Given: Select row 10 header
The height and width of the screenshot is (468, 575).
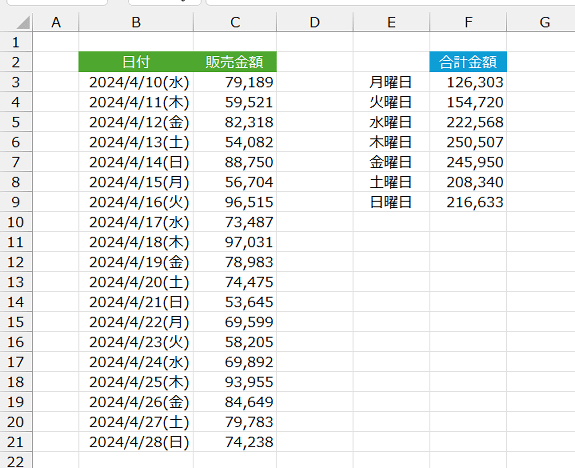Looking at the screenshot, I should [16, 222].
